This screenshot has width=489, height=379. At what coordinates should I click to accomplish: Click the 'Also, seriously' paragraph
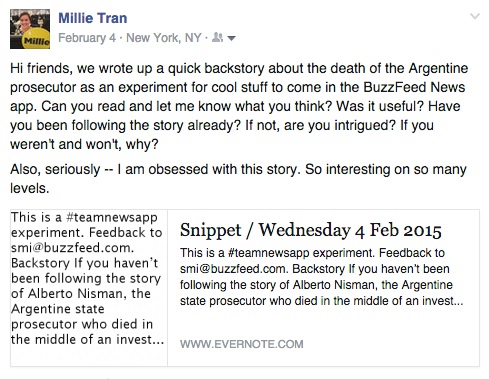(x=238, y=179)
